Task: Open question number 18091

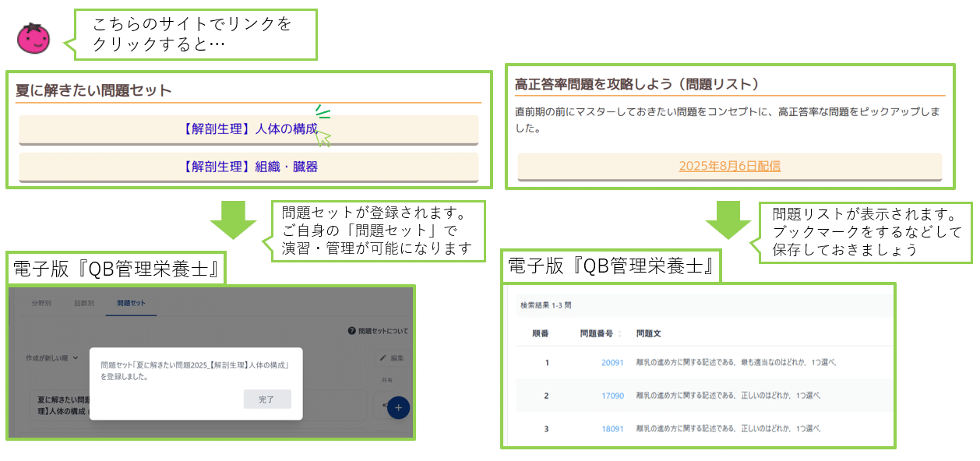Action: pyautogui.click(x=612, y=428)
